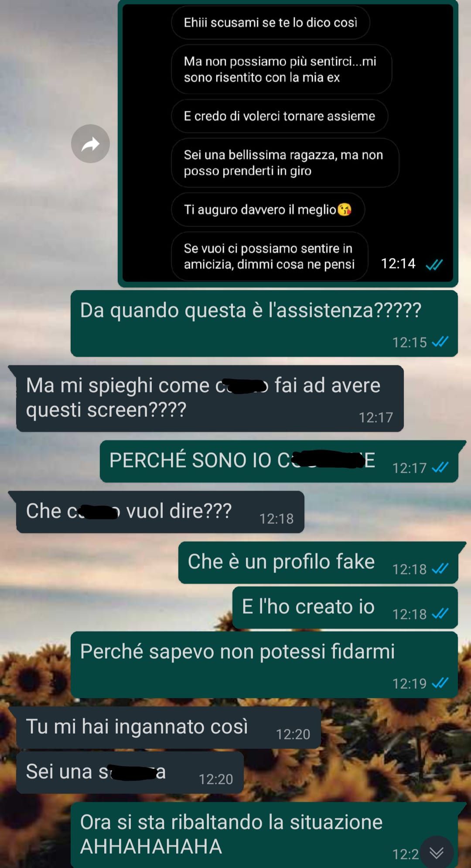This screenshot has height=868, width=471.
Task: Tap blue double ticks on 12:15 message
Action: pos(440,342)
